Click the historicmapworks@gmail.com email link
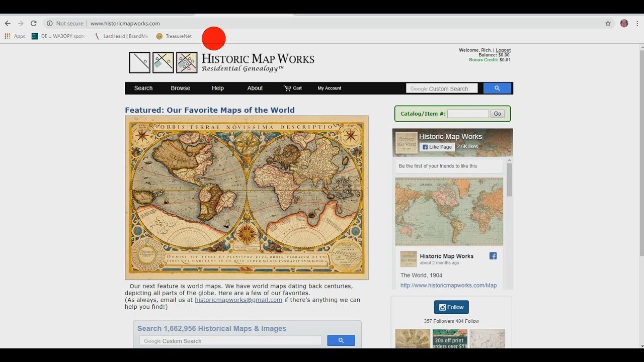The height and width of the screenshot is (362, 644). [238, 300]
